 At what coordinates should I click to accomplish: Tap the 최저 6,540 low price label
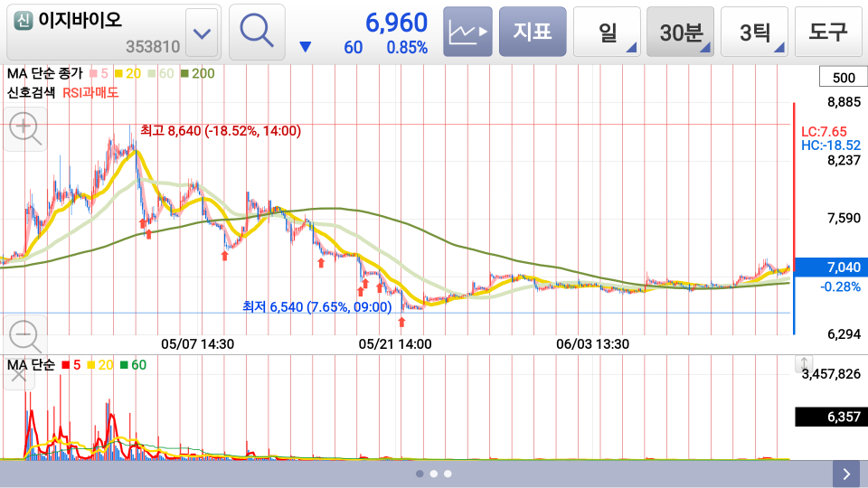point(317,306)
